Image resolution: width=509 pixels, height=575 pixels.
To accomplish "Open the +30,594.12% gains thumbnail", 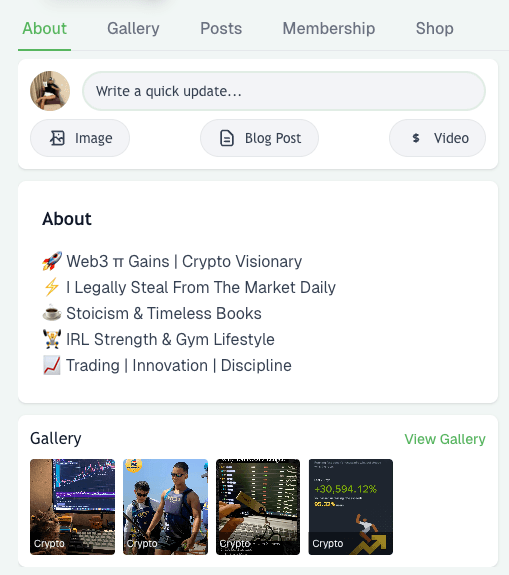I will (x=351, y=507).
